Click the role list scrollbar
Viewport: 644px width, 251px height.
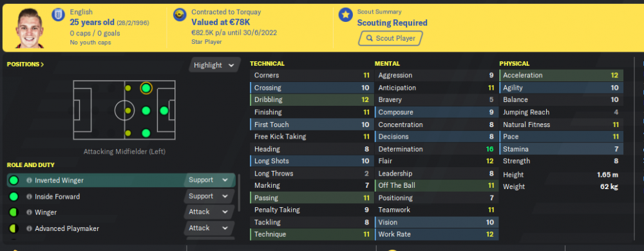pyautogui.click(x=239, y=192)
